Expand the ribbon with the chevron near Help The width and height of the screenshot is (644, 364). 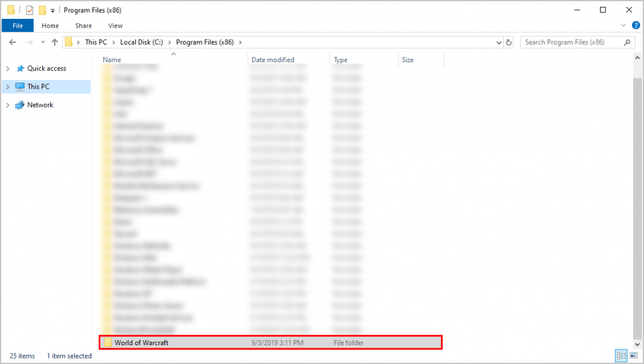[624, 26]
